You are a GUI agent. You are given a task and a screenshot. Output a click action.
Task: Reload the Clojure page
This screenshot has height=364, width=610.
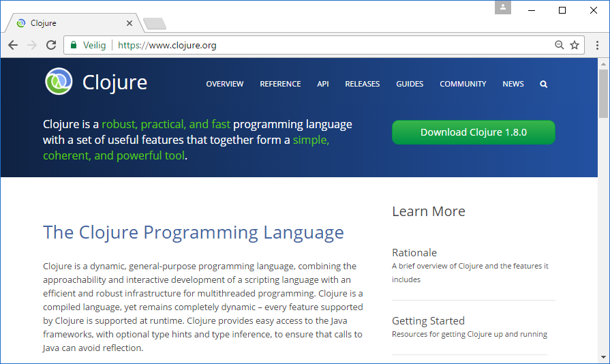(x=51, y=45)
